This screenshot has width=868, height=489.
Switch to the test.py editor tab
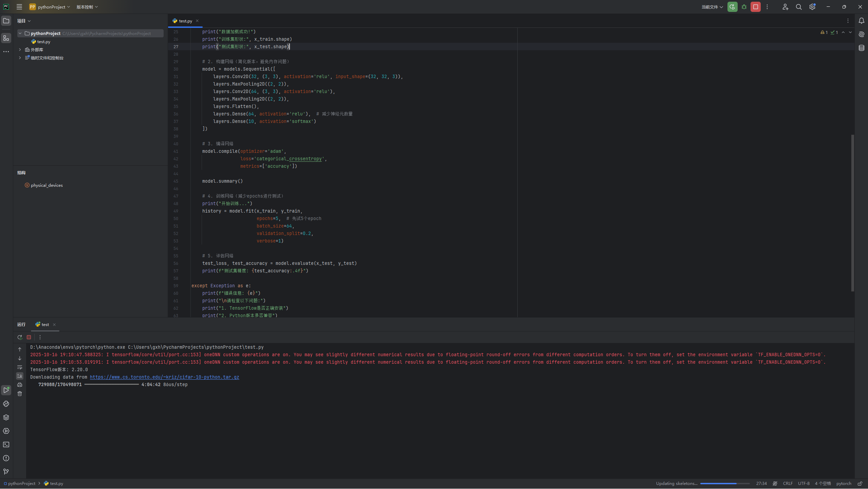coord(185,21)
